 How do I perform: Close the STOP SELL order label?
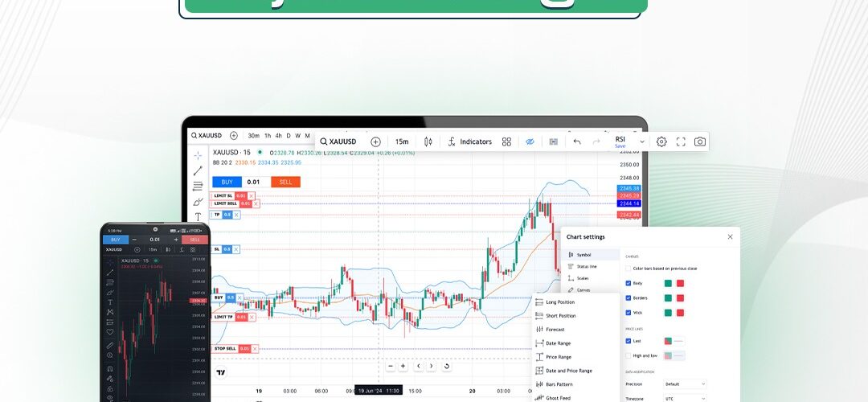tap(256, 349)
